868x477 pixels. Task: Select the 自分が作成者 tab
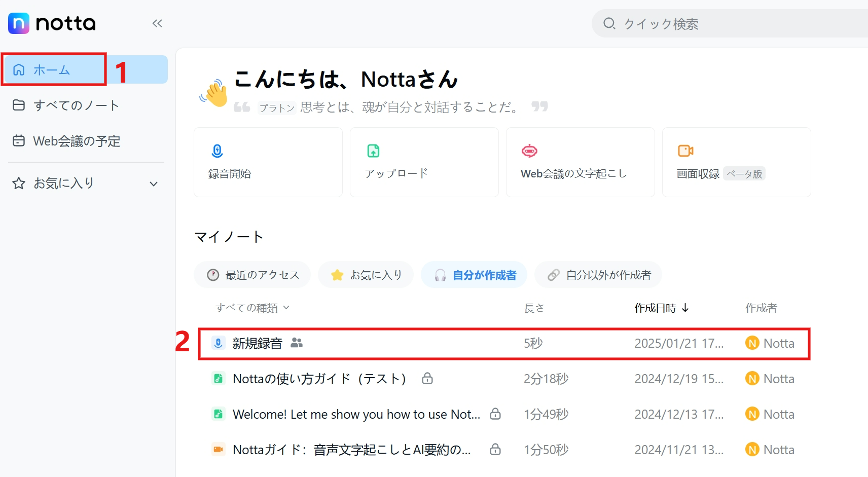coord(474,275)
